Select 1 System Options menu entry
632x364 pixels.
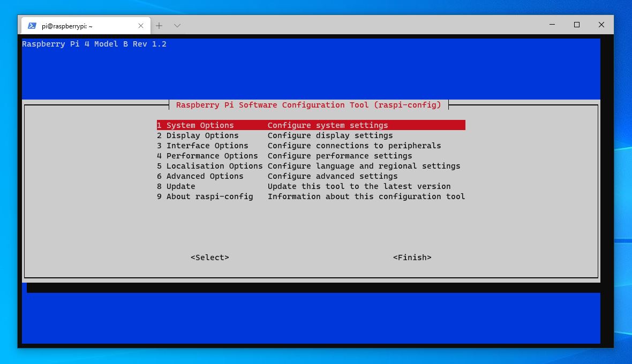(311, 125)
